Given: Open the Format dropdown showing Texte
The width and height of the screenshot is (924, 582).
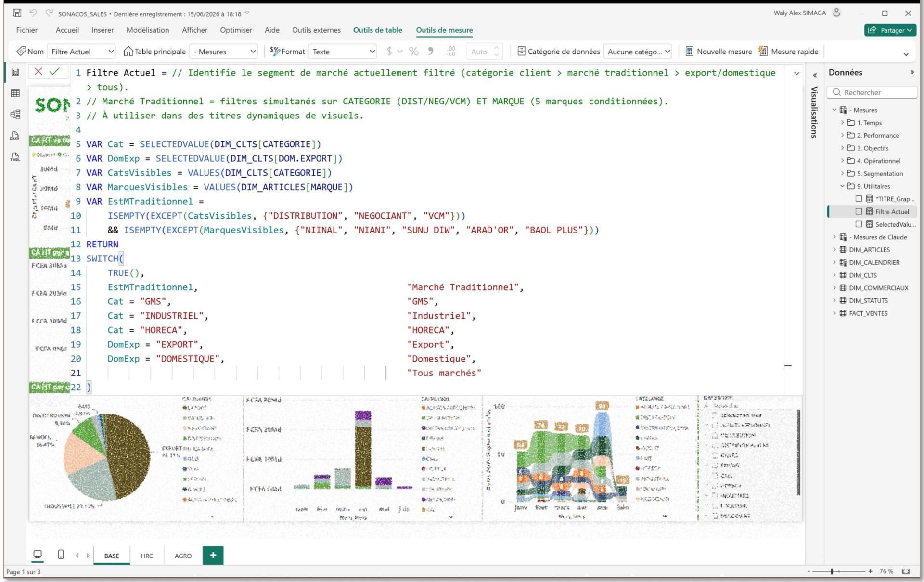Looking at the screenshot, I should tap(342, 52).
